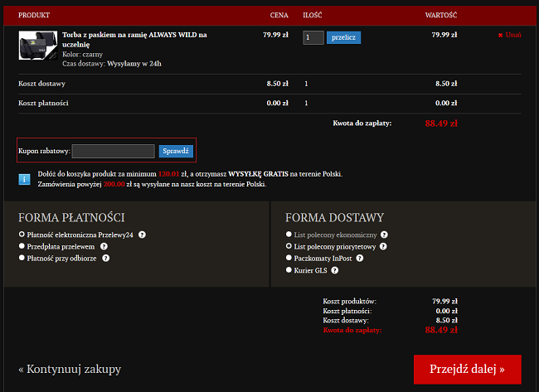
Task: Click the PRODUKT column header
Action: tap(34, 15)
